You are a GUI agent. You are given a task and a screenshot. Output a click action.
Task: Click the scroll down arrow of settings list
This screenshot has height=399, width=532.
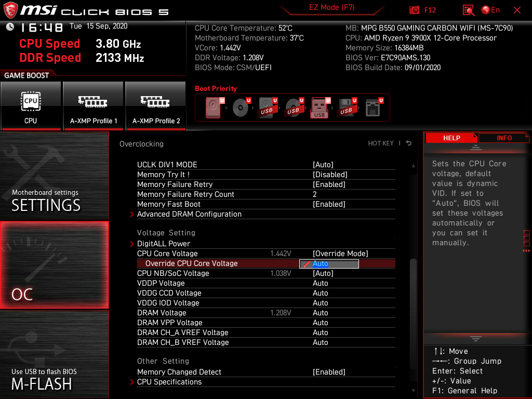pos(413,391)
